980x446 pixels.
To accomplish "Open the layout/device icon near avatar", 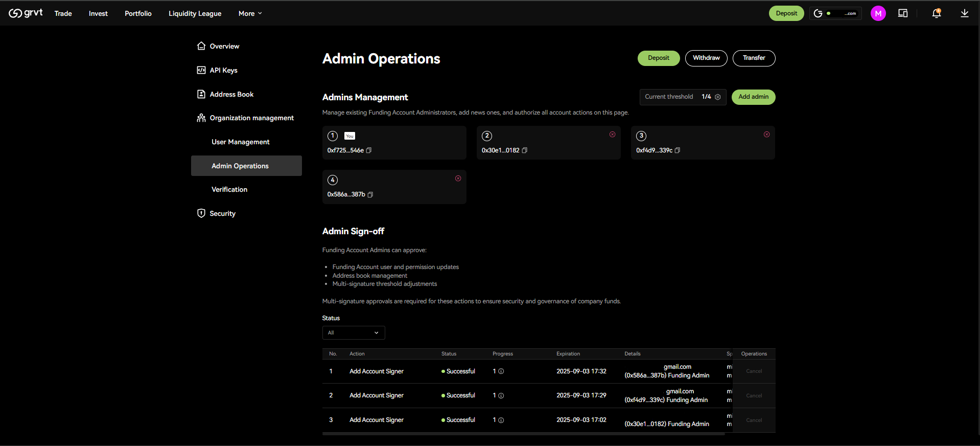I will pos(903,13).
